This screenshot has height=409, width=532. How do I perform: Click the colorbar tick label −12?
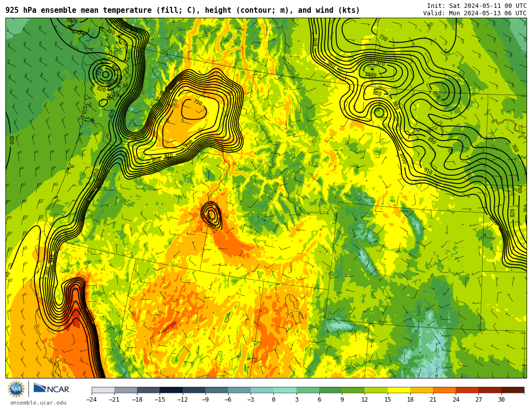point(183,400)
